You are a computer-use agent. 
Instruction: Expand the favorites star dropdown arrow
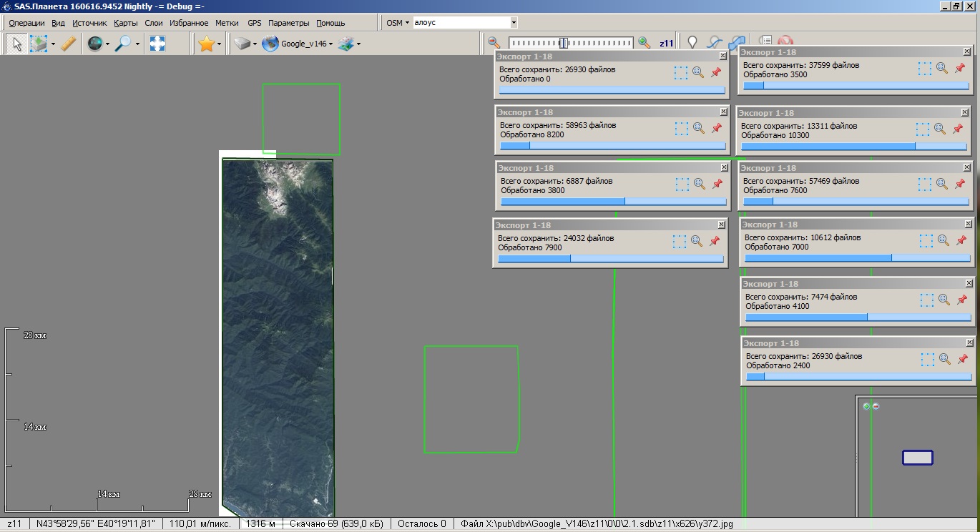click(219, 44)
